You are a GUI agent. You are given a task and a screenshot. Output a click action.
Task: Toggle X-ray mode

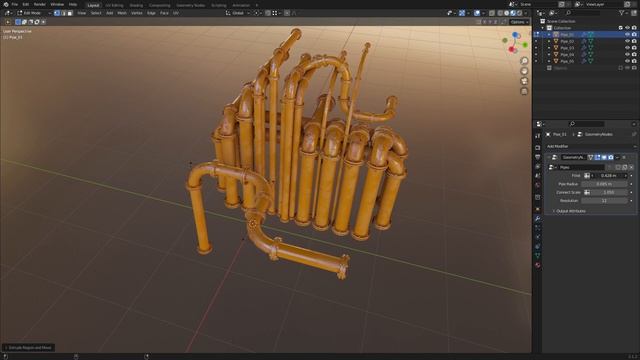[492, 13]
